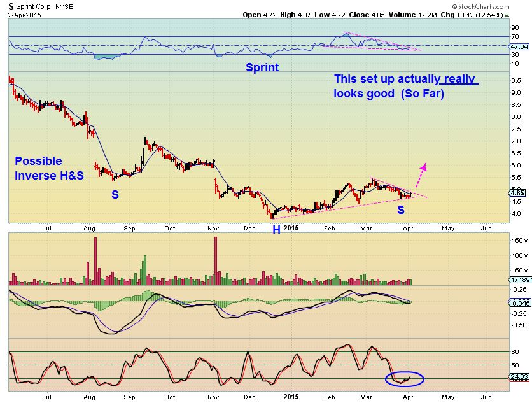Click the 80 level on stochastic axis
This screenshot has height=403, width=532.
point(515,351)
